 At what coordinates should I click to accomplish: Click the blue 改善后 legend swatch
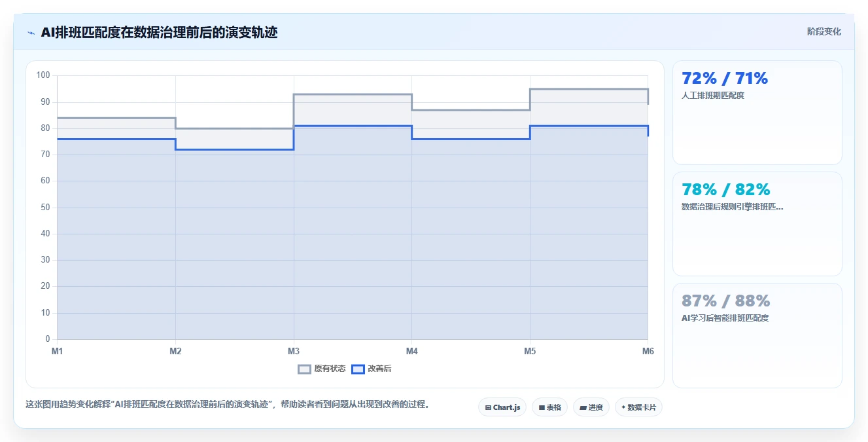click(x=358, y=369)
